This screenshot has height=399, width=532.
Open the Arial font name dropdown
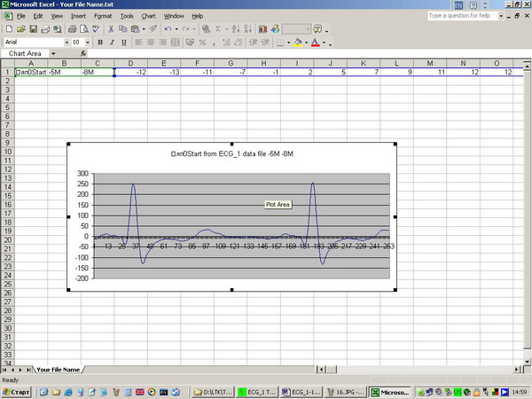click(66, 43)
